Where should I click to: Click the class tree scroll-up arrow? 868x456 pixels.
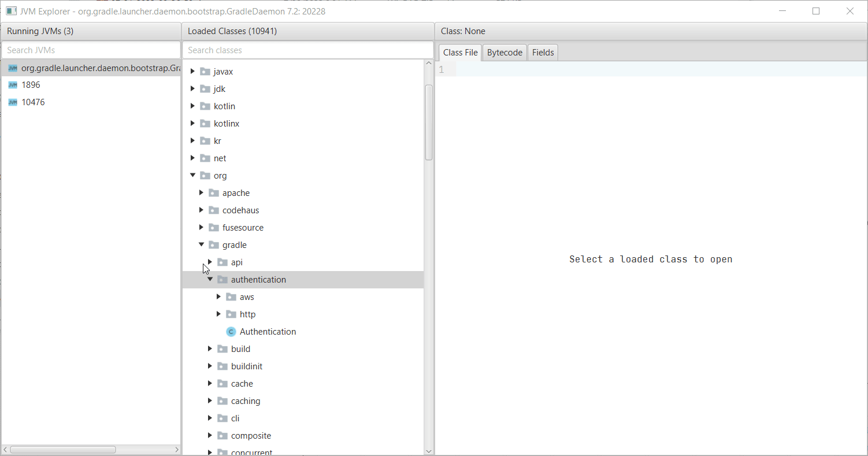pyautogui.click(x=429, y=64)
